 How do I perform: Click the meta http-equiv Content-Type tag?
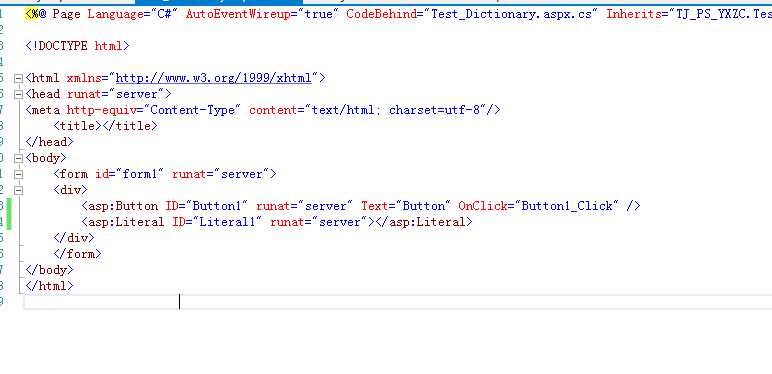tap(263, 110)
